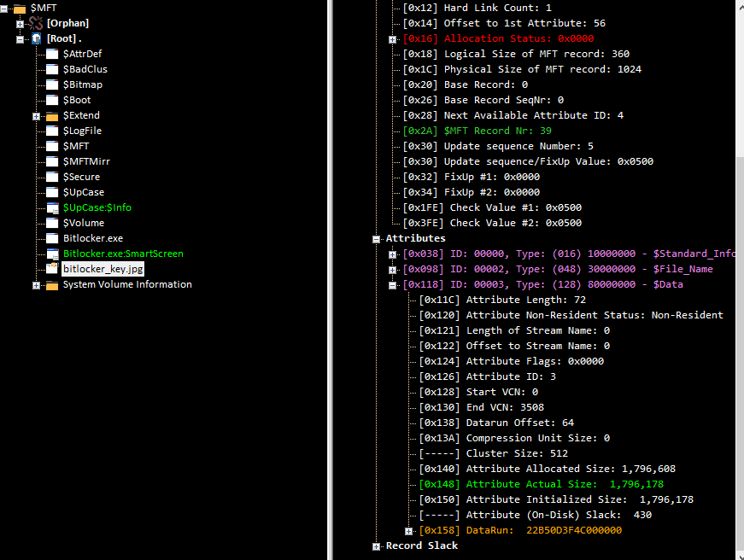Expand the DataRun entry
This screenshot has width=744, height=560.
[x=409, y=530]
